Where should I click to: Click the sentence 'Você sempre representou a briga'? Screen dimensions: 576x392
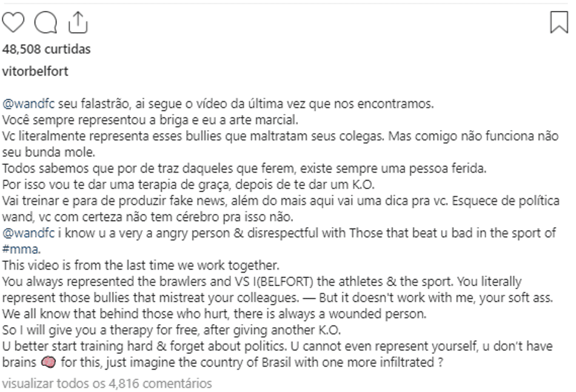click(150, 119)
